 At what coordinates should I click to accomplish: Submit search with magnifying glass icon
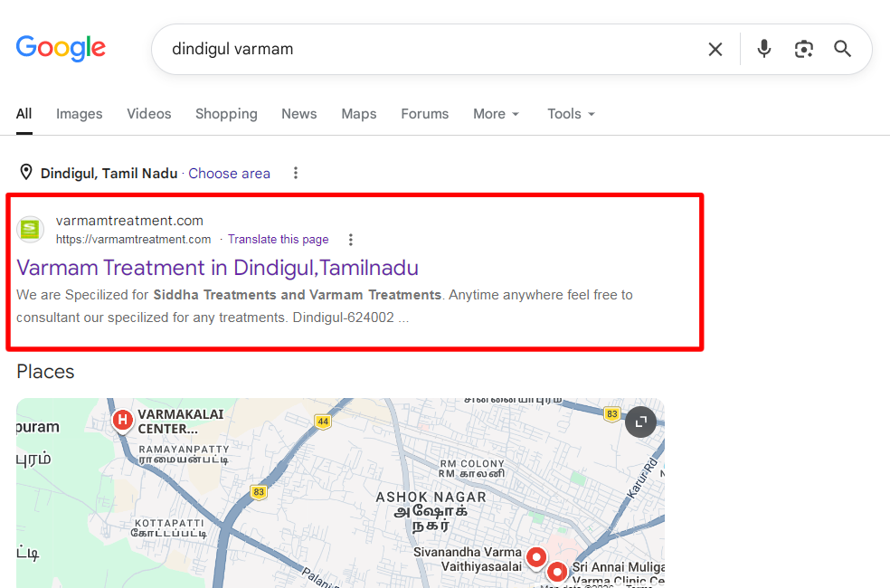842,50
